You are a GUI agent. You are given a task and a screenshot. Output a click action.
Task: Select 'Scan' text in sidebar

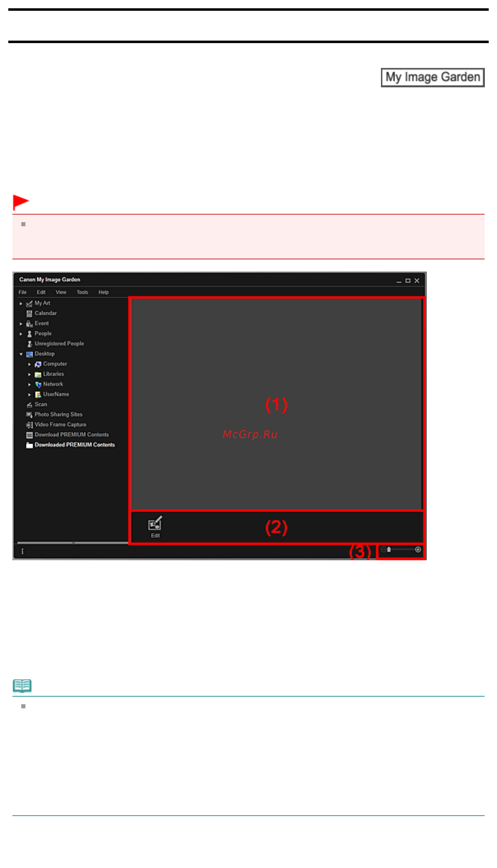coord(41,404)
